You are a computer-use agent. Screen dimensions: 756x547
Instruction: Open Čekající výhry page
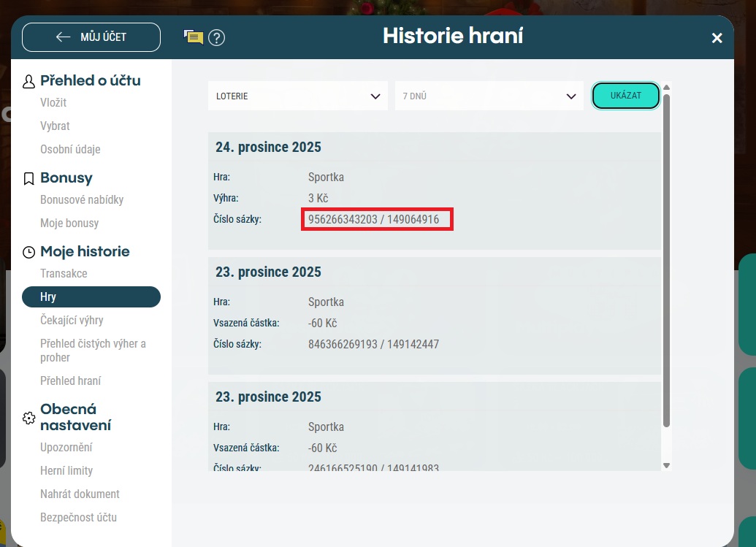click(x=72, y=321)
